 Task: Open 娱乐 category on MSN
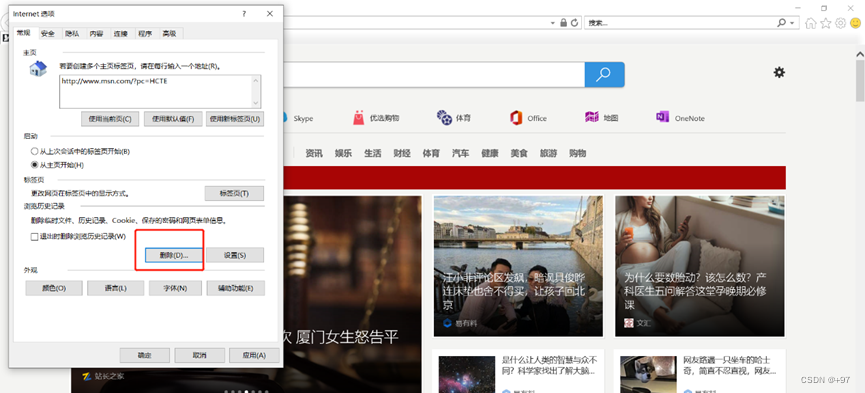(343, 153)
